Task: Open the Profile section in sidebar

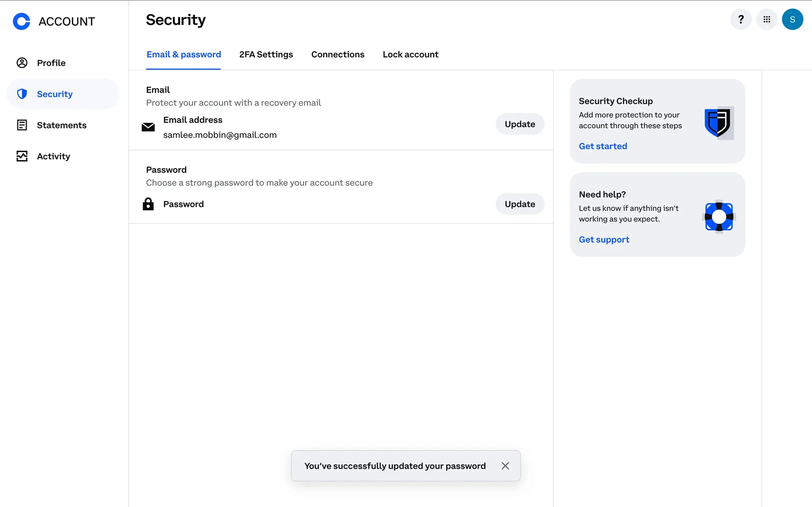Action: tap(51, 63)
